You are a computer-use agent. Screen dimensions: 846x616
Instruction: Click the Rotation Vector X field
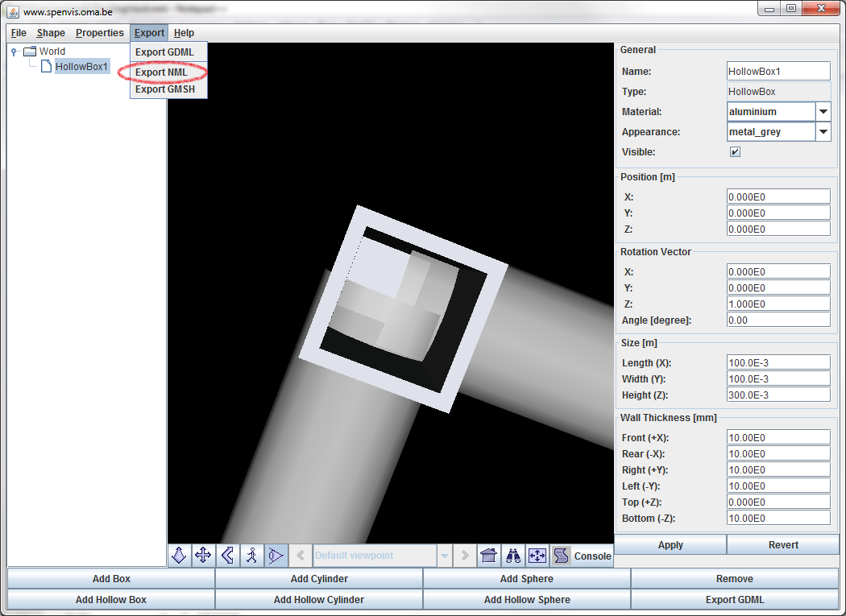coord(778,272)
